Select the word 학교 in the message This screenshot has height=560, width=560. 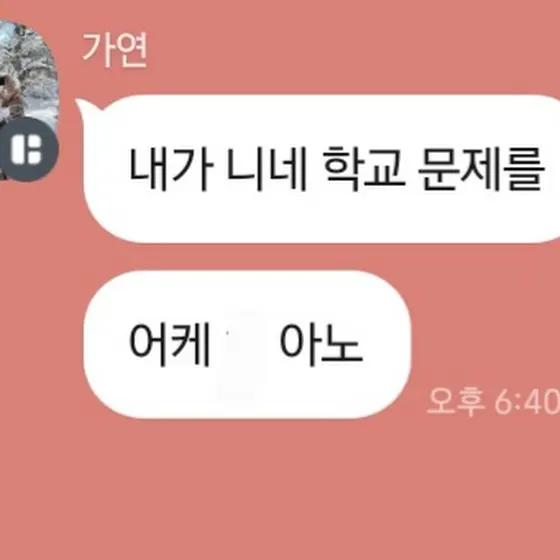click(364, 169)
